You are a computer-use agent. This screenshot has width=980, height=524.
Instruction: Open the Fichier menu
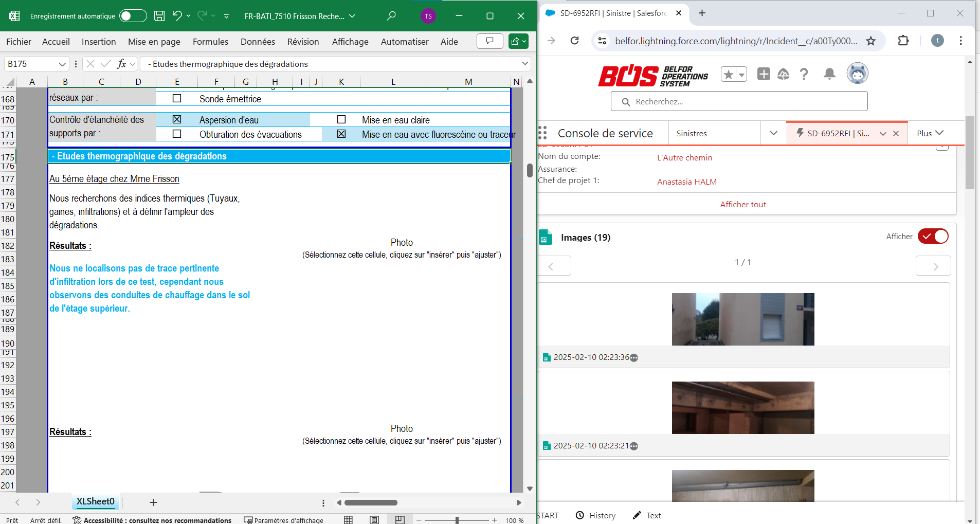tap(19, 42)
